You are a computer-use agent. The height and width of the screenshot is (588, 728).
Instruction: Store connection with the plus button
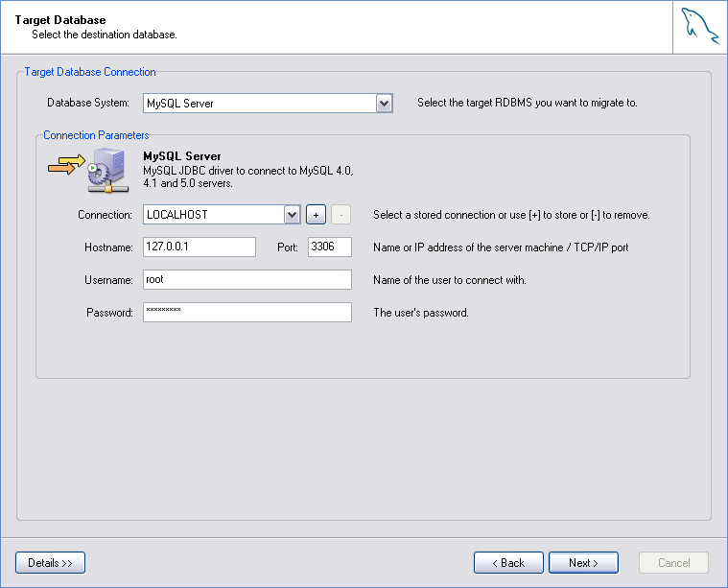pyautogui.click(x=317, y=215)
